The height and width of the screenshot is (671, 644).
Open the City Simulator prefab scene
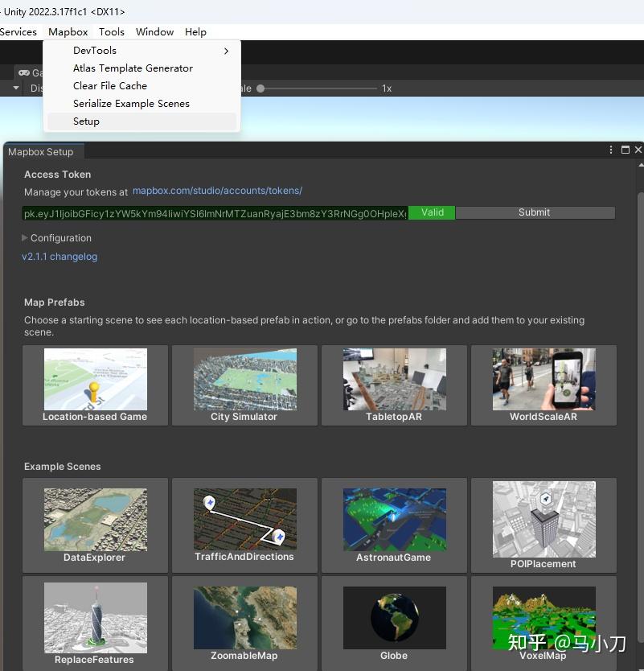point(244,385)
